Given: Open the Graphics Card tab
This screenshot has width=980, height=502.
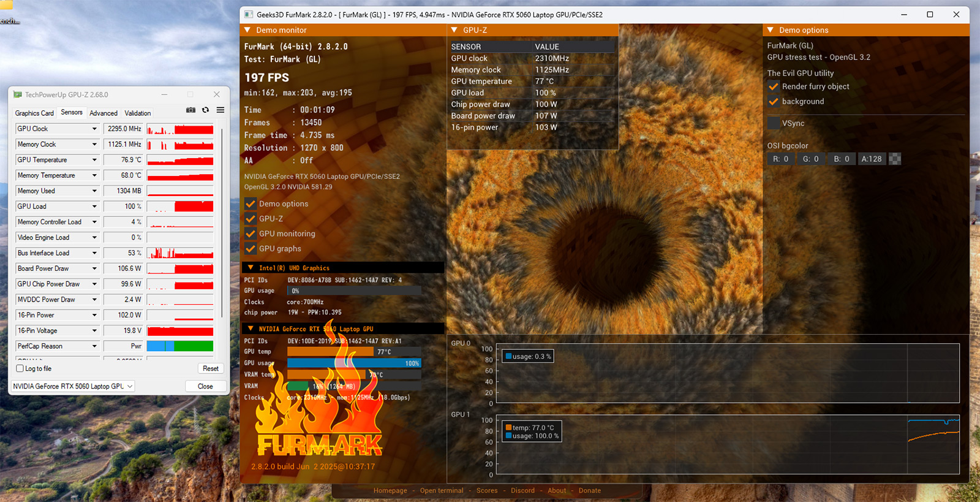Looking at the screenshot, I should pos(34,113).
